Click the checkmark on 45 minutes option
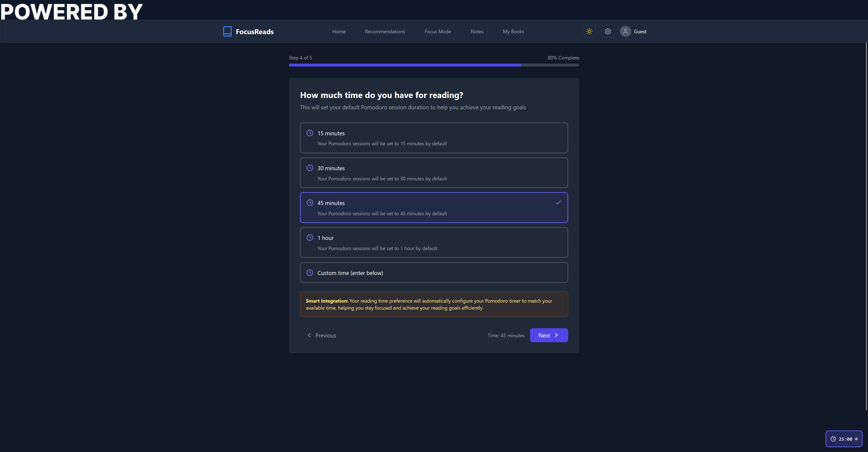This screenshot has height=452, width=868. (x=558, y=202)
